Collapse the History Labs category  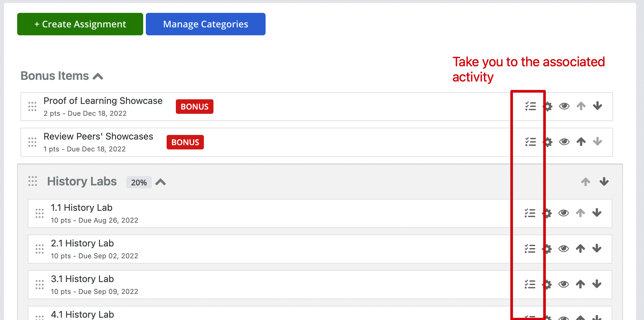pos(161,182)
